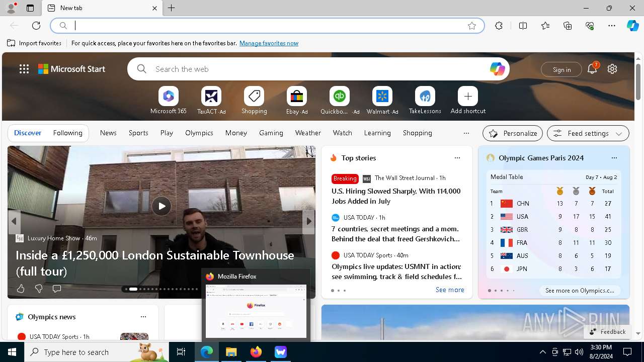The height and width of the screenshot is (362, 644).
Task: Switch to the Following feed tab
Action: pos(67,133)
